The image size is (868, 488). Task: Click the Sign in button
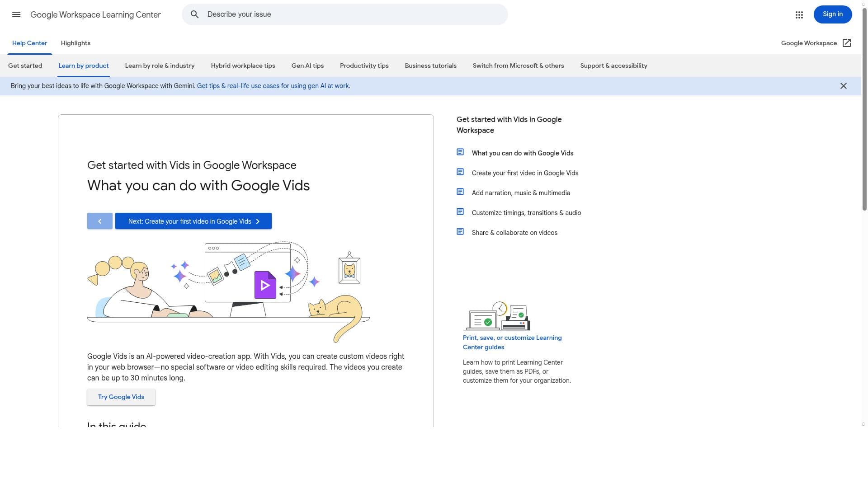[832, 14]
